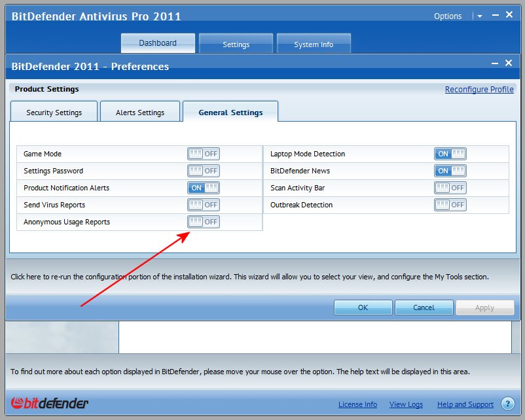Open the View Logs link
Viewport: 525px width, 420px height.
click(406, 404)
